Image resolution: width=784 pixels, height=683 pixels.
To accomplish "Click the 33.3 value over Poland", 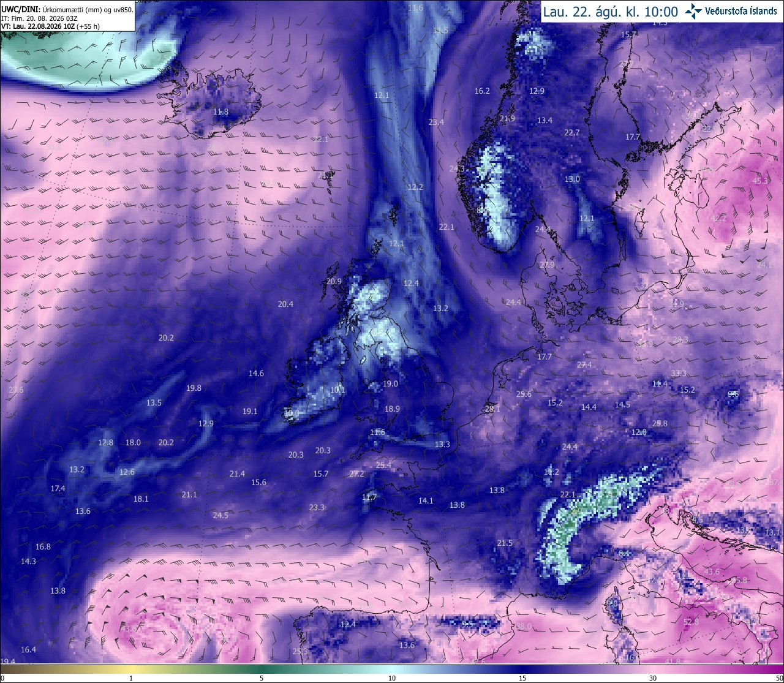I will point(679,374).
